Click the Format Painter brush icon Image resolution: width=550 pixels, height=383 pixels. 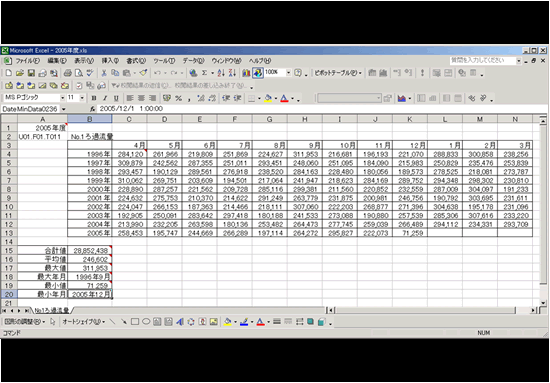tap(143, 73)
